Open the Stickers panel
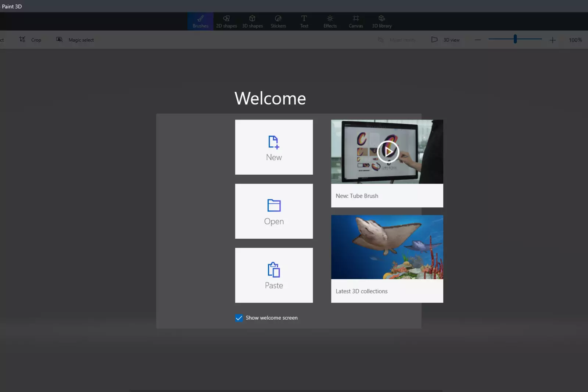The image size is (588, 392). [x=278, y=21]
